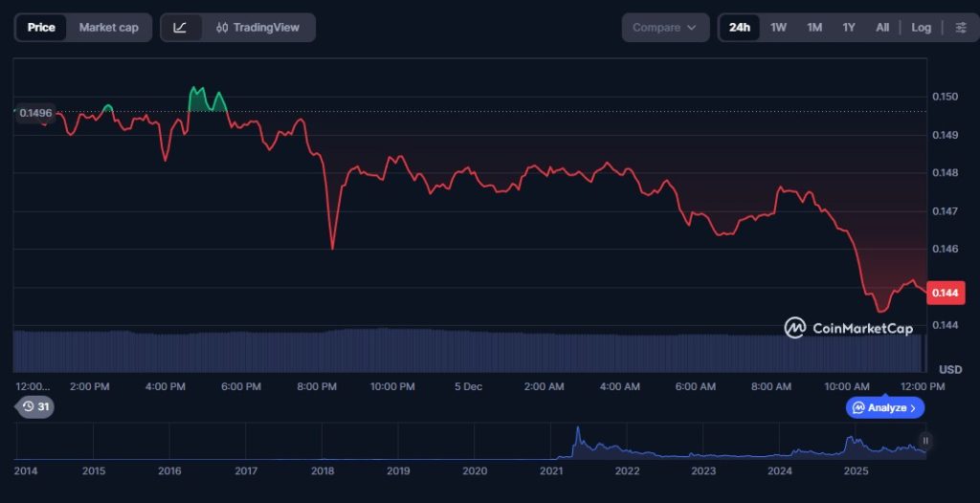Click the 0.144 current price label
Image resolution: width=980 pixels, height=503 pixels.
(x=946, y=294)
